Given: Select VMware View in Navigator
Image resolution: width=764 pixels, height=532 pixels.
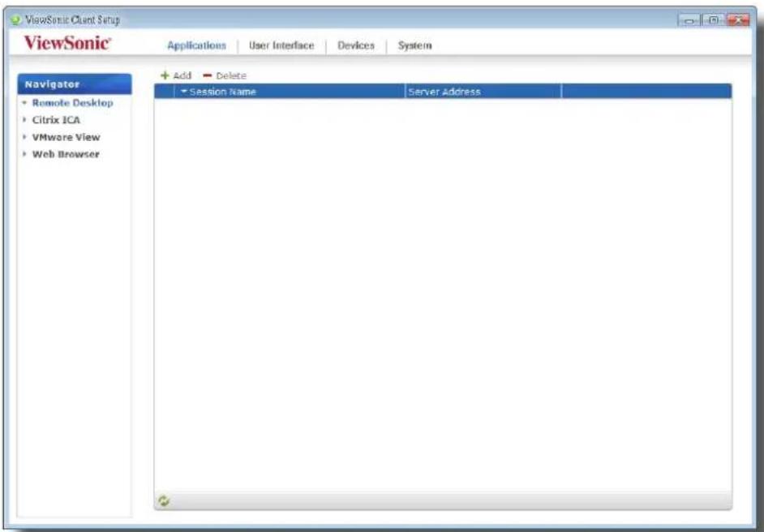Looking at the screenshot, I should click(66, 137).
